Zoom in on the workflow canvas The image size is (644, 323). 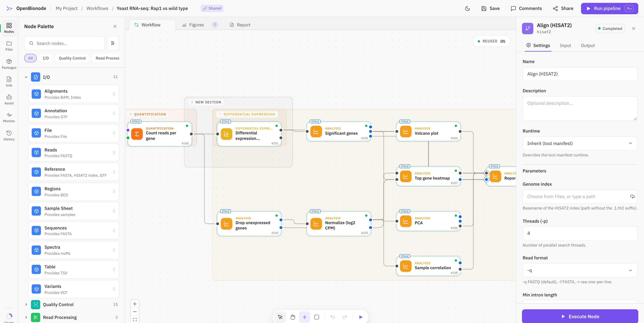click(x=135, y=304)
